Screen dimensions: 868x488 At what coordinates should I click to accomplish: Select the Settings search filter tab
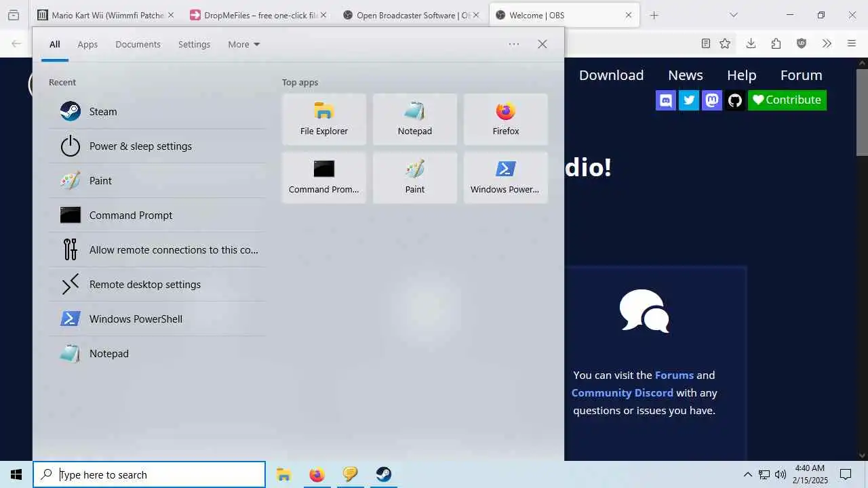[x=194, y=44]
